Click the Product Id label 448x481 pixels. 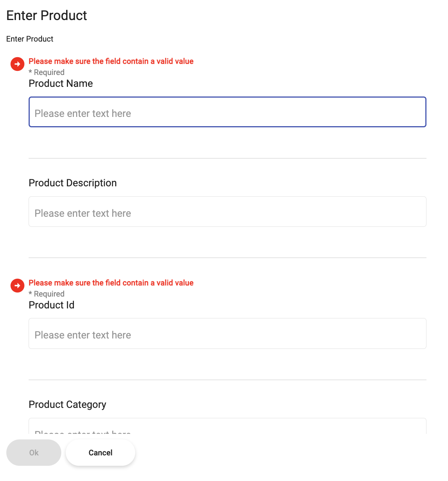click(x=52, y=305)
